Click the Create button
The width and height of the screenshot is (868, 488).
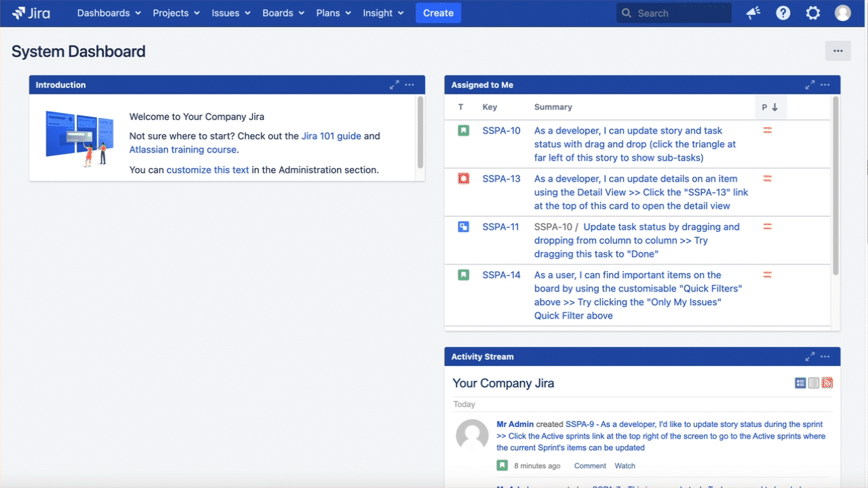click(438, 13)
